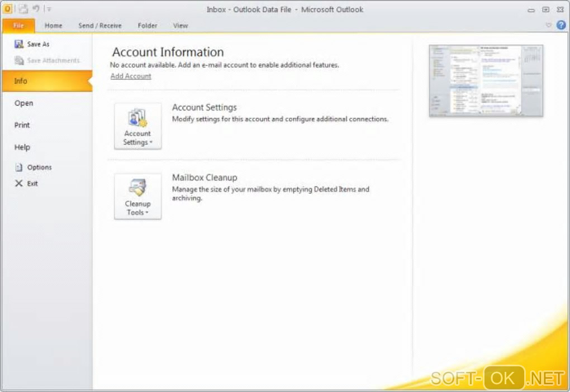Click the Options document icon
Viewport: 570px width, 392px height.
[19, 167]
